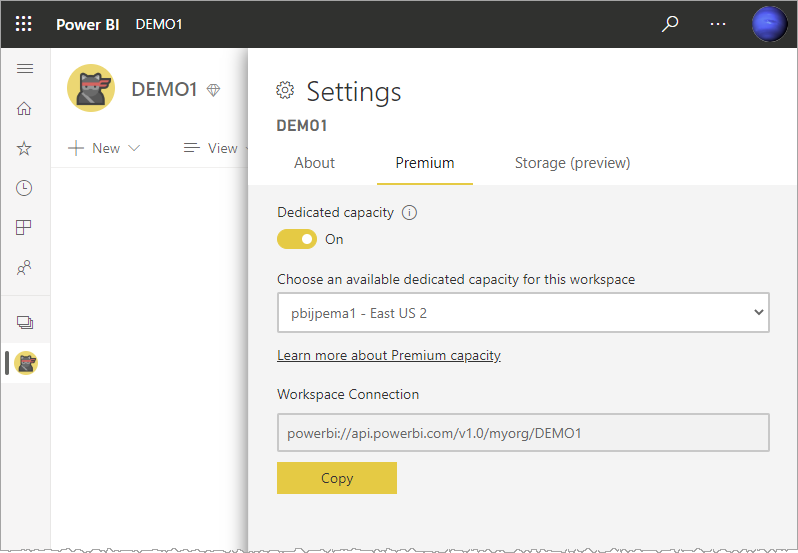Open Workspaces icon in sidebar
Viewport: 798px width, 553px height.
pyautogui.click(x=25, y=323)
